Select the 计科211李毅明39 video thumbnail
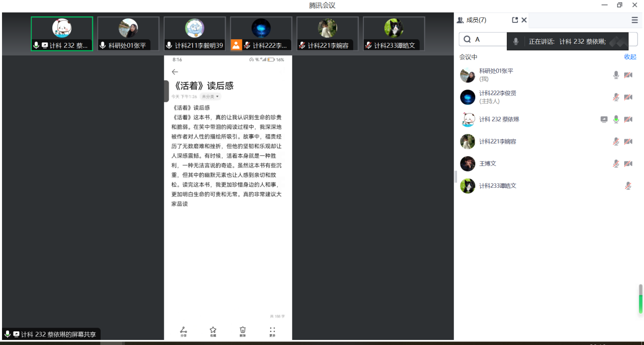The height and width of the screenshot is (345, 644). [x=195, y=34]
